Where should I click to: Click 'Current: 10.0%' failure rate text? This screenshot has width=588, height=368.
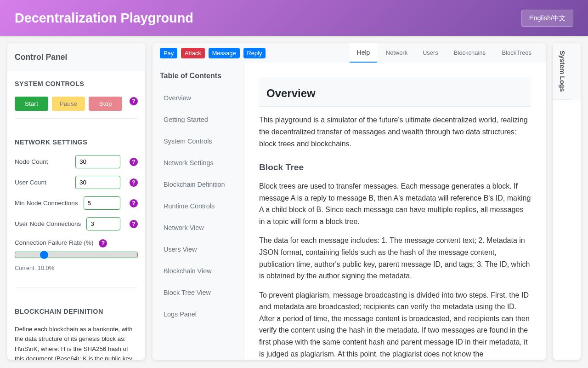34,268
